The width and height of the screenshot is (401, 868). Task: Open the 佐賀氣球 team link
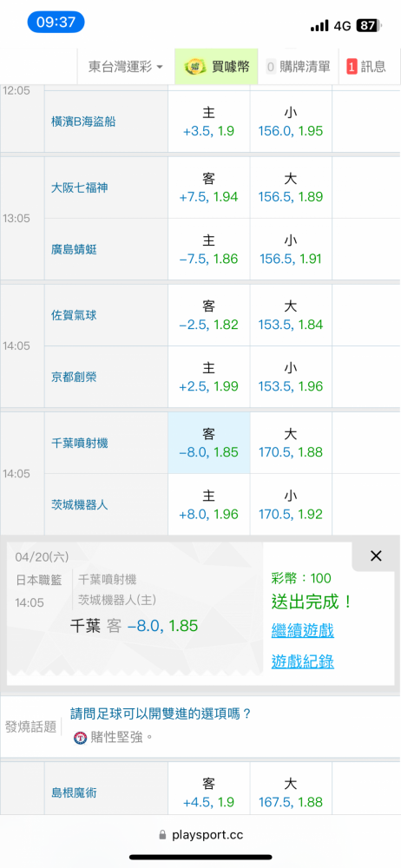(76, 315)
